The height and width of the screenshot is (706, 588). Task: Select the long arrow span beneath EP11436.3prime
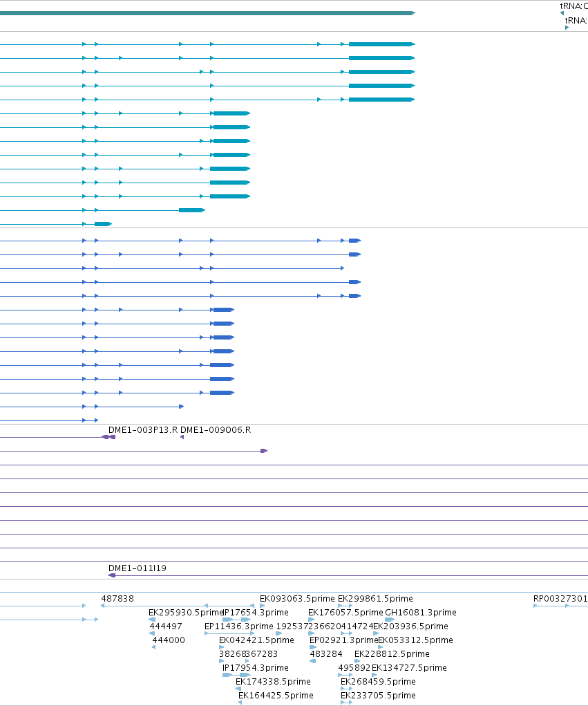229,633
